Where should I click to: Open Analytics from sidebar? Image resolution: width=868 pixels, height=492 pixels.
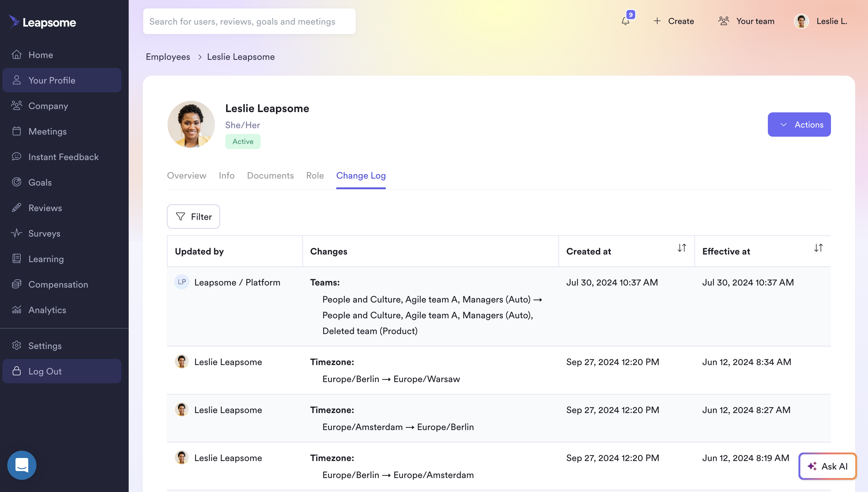pyautogui.click(x=62, y=310)
